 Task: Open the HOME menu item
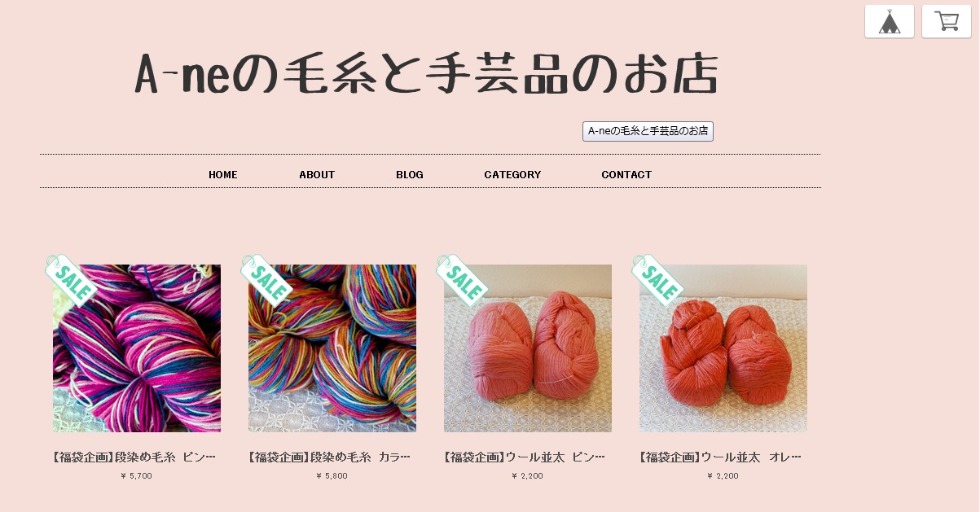[x=223, y=174]
